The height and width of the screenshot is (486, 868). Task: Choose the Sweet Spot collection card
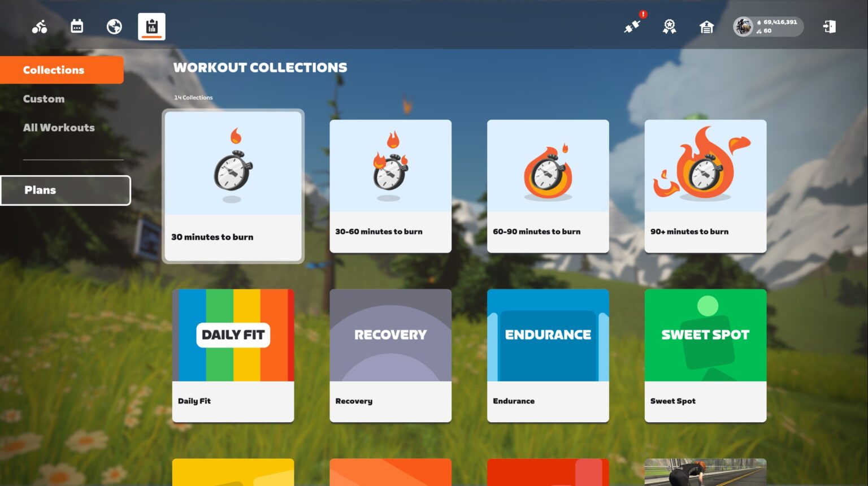(x=705, y=355)
